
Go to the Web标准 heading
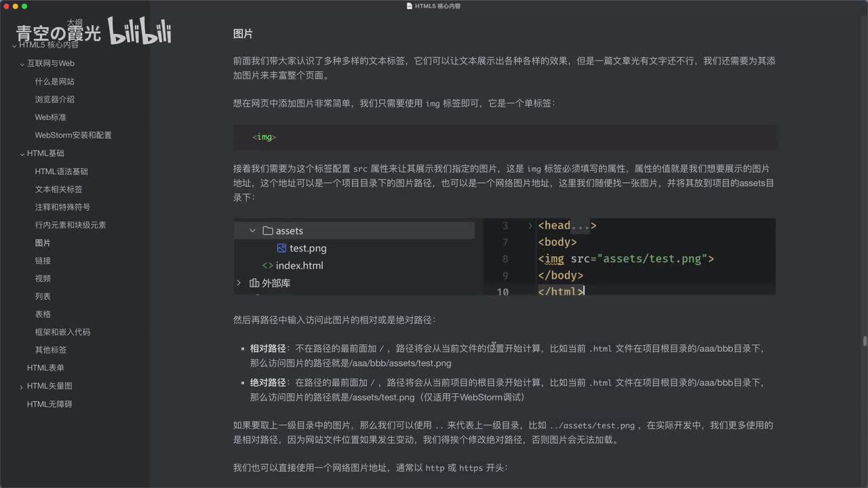pyautogui.click(x=51, y=117)
